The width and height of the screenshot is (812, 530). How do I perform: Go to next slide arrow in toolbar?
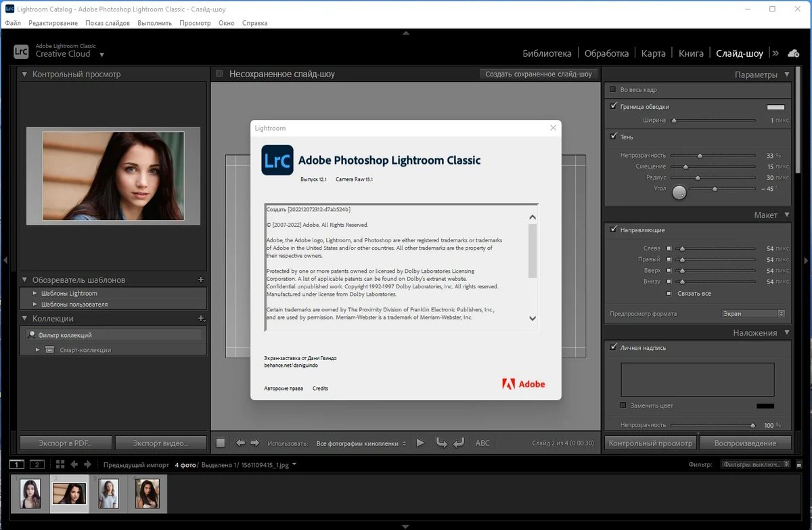point(254,443)
